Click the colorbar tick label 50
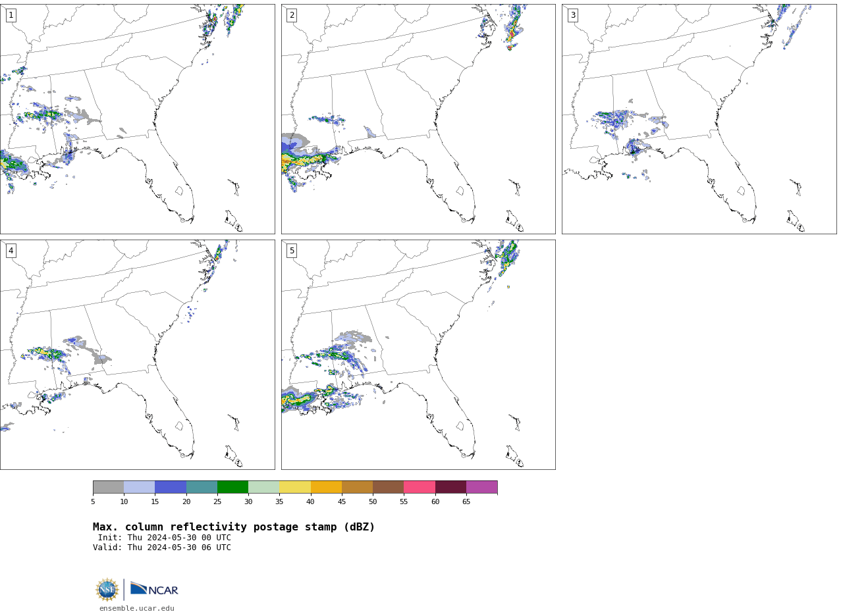This screenshot has width=843, height=616. [x=373, y=502]
